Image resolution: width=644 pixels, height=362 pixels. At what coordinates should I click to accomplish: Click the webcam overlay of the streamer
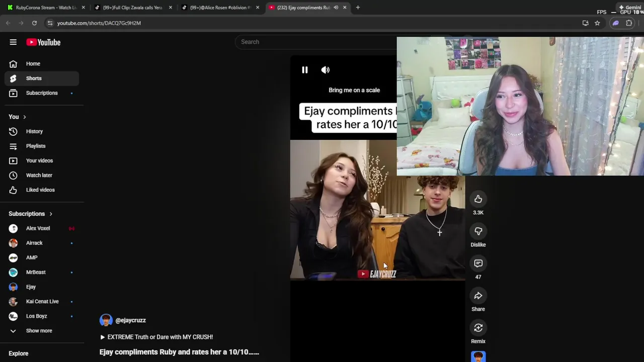(x=520, y=106)
